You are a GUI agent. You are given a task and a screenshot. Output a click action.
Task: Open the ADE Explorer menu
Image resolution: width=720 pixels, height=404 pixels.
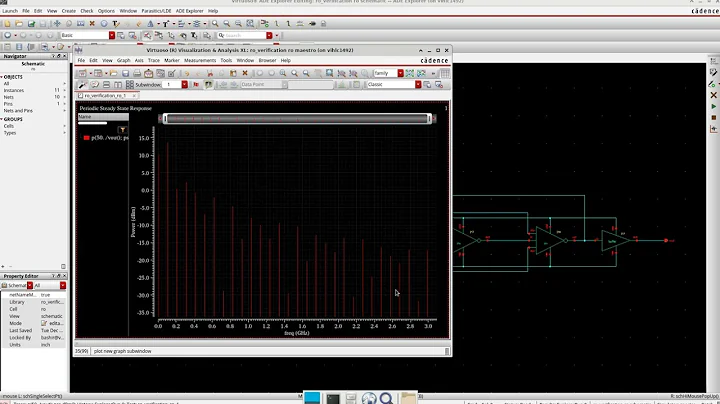189,11
